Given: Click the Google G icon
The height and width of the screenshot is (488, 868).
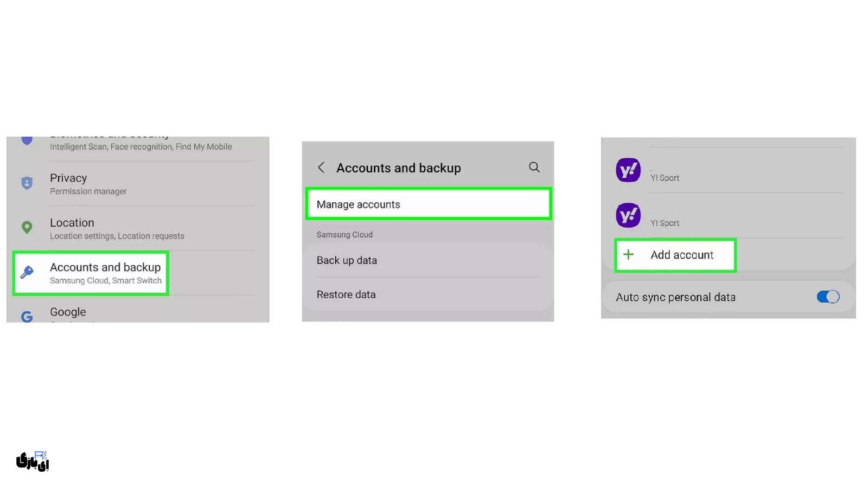Looking at the screenshot, I should 27,316.
